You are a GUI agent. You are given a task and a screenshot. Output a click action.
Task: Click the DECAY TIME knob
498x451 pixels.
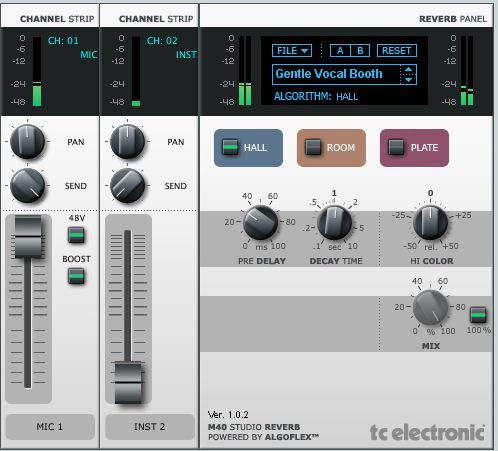click(x=334, y=222)
